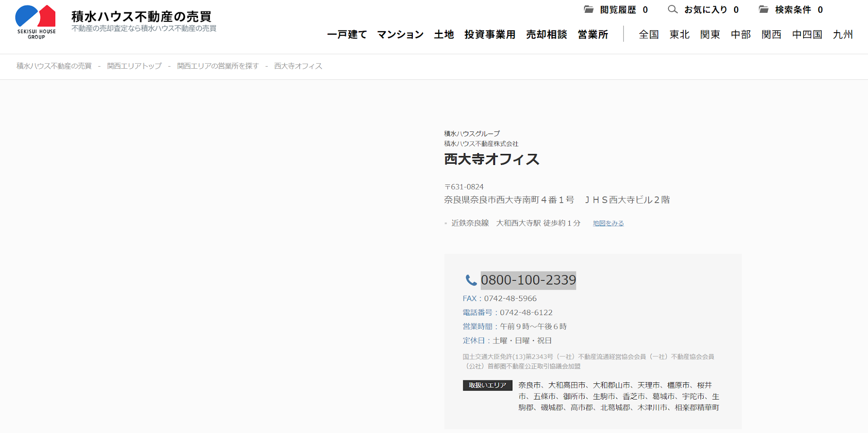Screen dimensions: 868x433
Task: Click the 積水ハウスグループ text above heading
Action: 472,134
